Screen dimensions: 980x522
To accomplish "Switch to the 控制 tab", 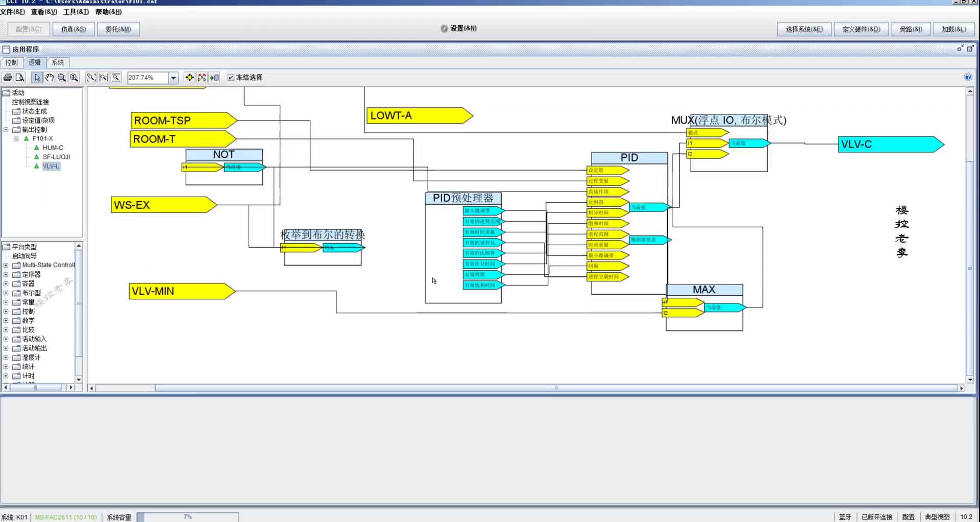I will coord(11,63).
